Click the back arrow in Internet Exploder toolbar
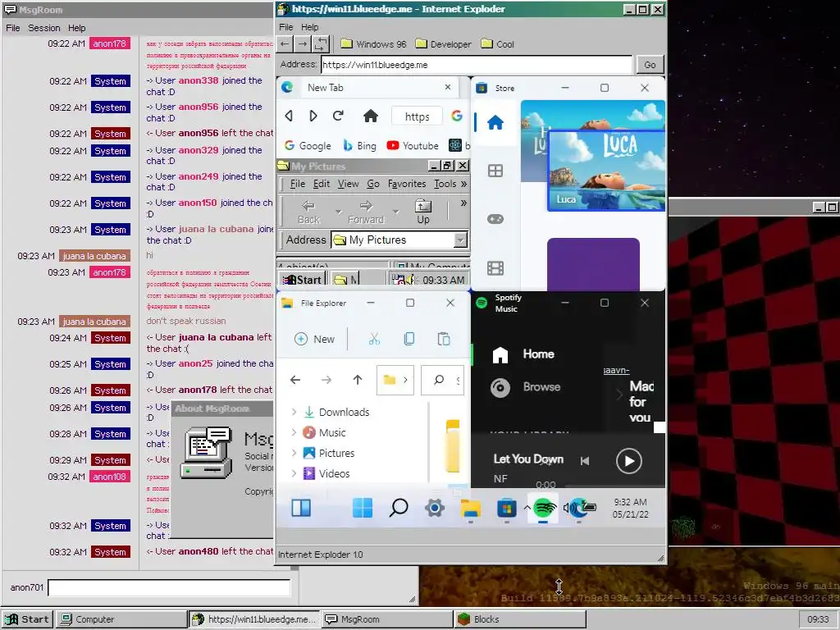Image resolution: width=840 pixels, height=630 pixels. click(x=285, y=44)
